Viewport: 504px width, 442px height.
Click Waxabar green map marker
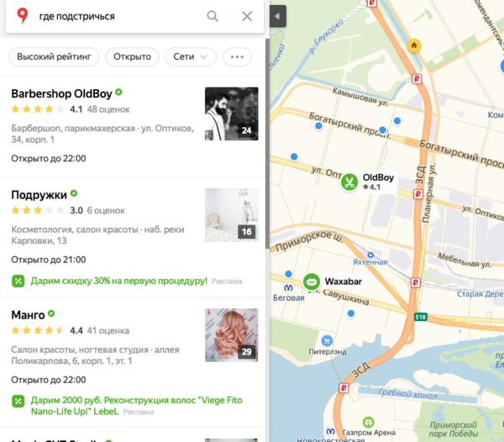point(312,282)
